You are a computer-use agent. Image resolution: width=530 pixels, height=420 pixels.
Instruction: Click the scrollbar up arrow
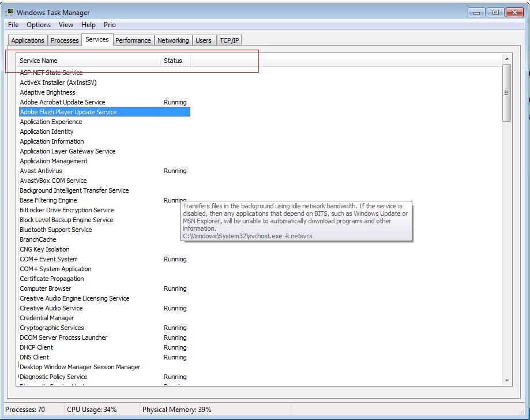(507, 59)
